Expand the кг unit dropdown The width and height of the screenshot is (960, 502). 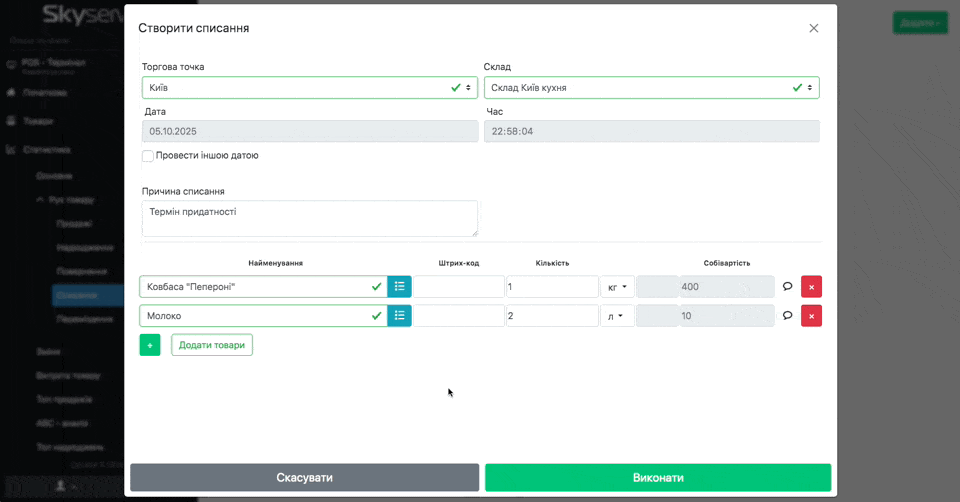tap(617, 287)
